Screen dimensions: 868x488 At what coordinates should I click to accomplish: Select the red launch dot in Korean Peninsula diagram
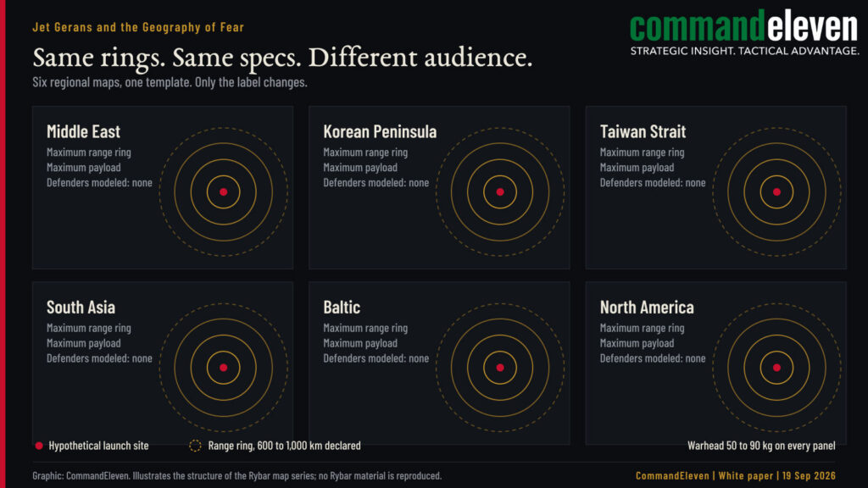(x=500, y=192)
